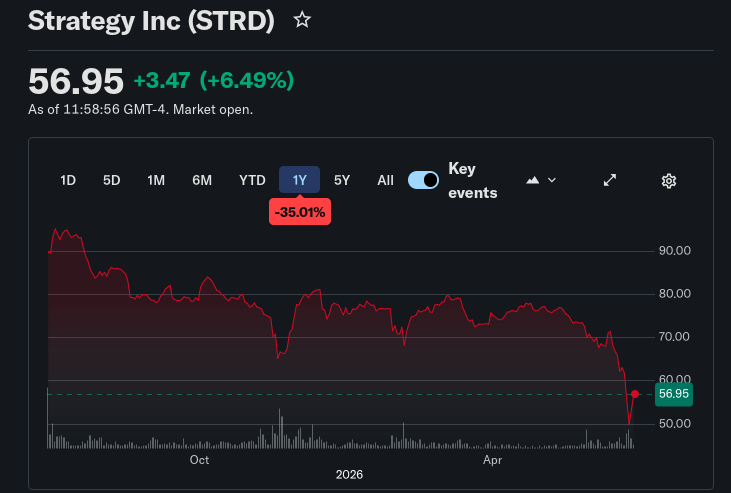Select the 1Y time range
This screenshot has height=493, width=731.
pos(299,180)
